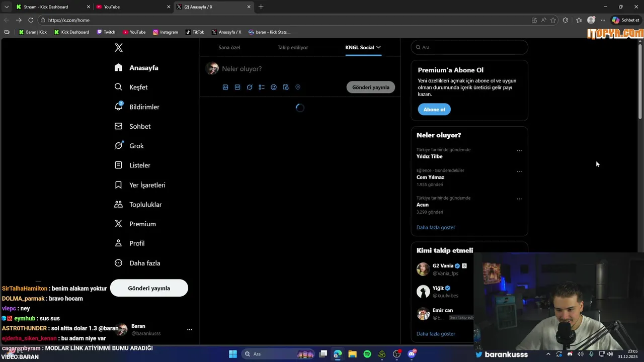Open Acun trending topic
This screenshot has height=362, width=644.
(423, 205)
